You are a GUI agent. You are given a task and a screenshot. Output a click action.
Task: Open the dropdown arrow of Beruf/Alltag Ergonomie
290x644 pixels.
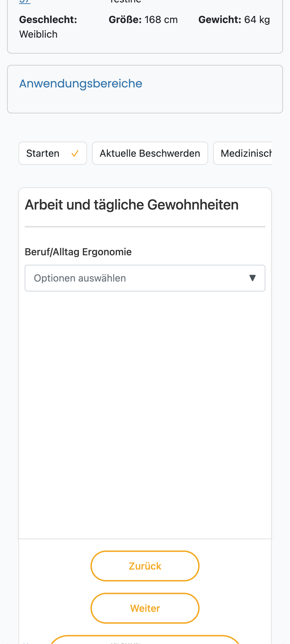(x=252, y=278)
